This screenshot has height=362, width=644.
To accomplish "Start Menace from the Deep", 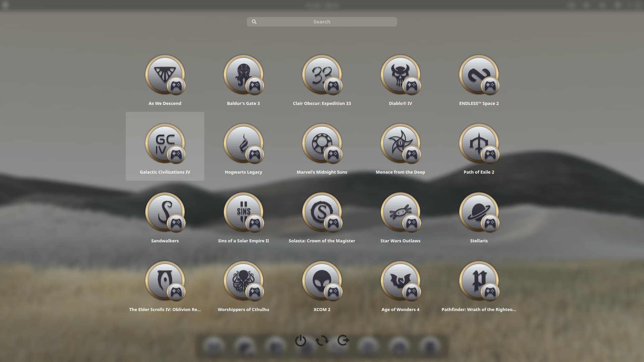I will (400, 144).
